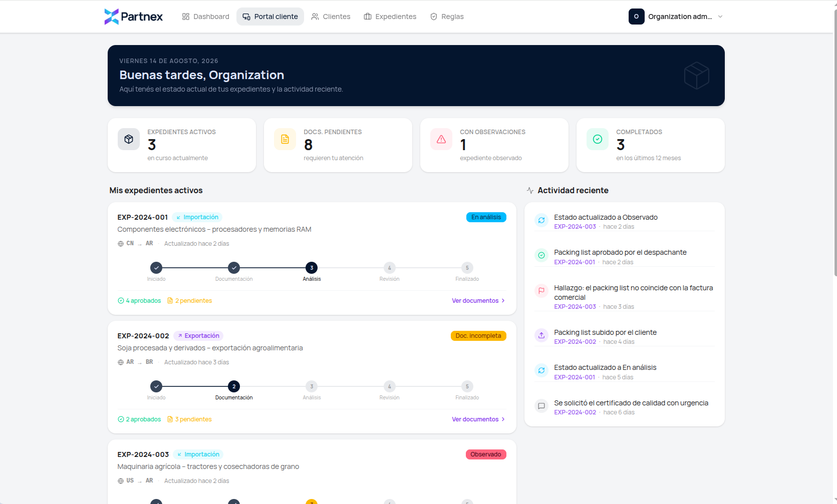Click the Importación tag on EXP-2024-001
837x504 pixels.
pyautogui.click(x=197, y=217)
